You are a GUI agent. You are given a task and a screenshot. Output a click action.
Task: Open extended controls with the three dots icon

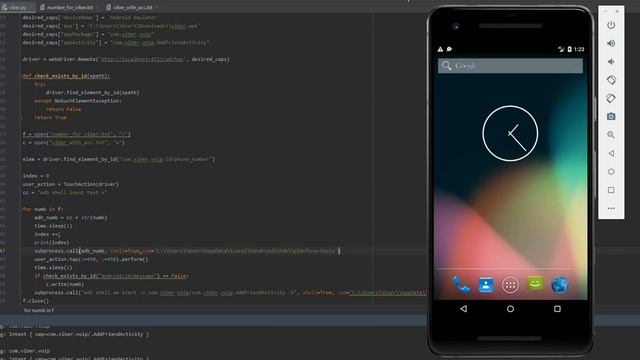point(611,209)
